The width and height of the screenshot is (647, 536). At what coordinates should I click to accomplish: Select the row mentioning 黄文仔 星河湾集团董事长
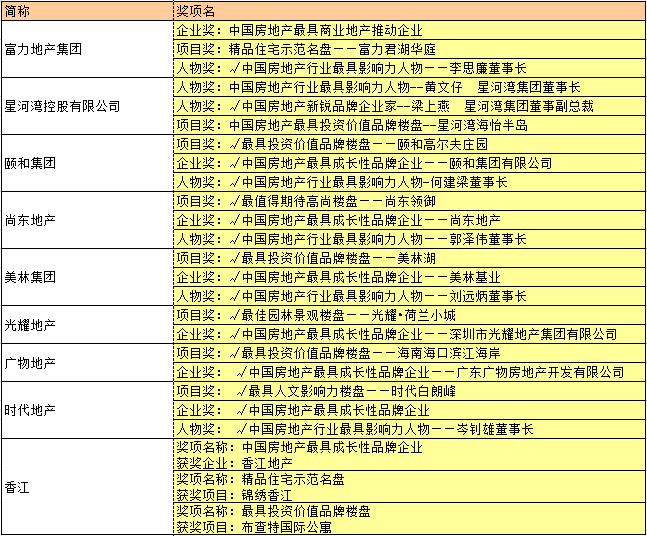point(409,87)
